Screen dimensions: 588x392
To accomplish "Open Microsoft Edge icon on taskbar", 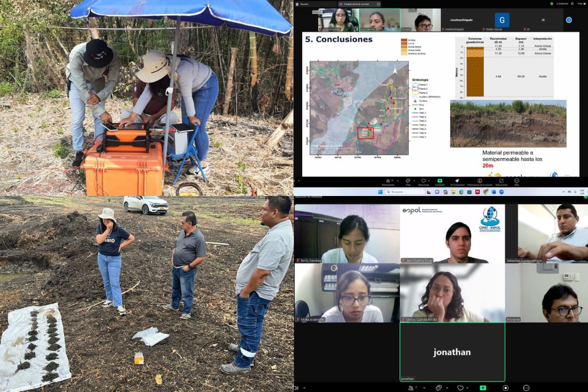I will click(461, 192).
